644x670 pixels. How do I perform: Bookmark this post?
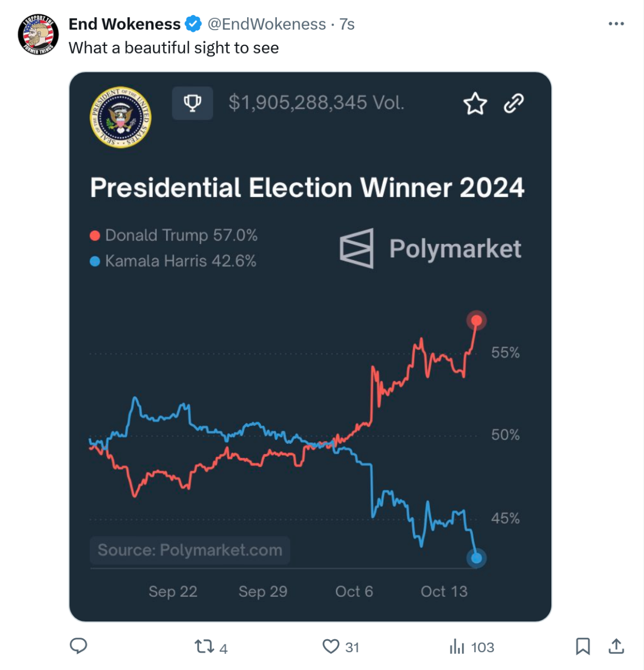point(583,647)
